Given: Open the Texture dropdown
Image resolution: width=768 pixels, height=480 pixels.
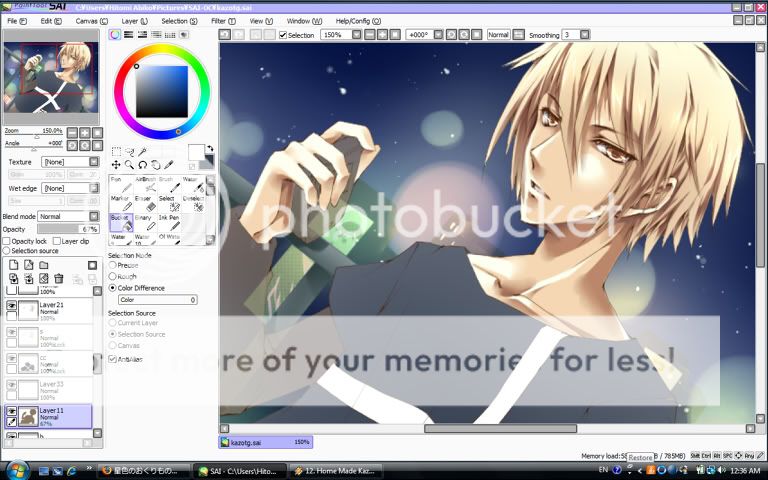Looking at the screenshot, I should (94, 162).
